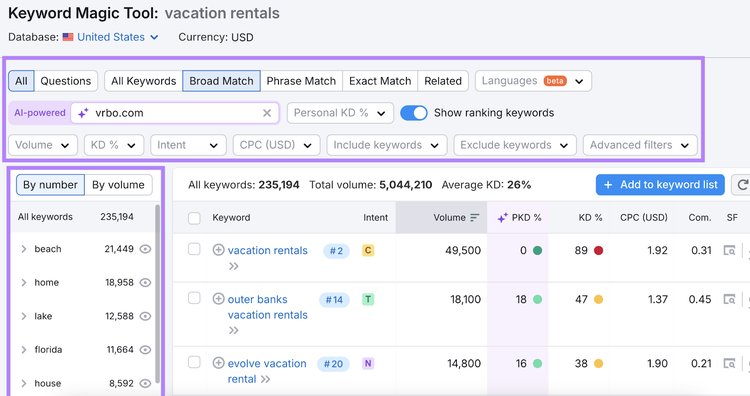Switch to Phrase Match tab
The height and width of the screenshot is (396, 750).
pos(301,81)
